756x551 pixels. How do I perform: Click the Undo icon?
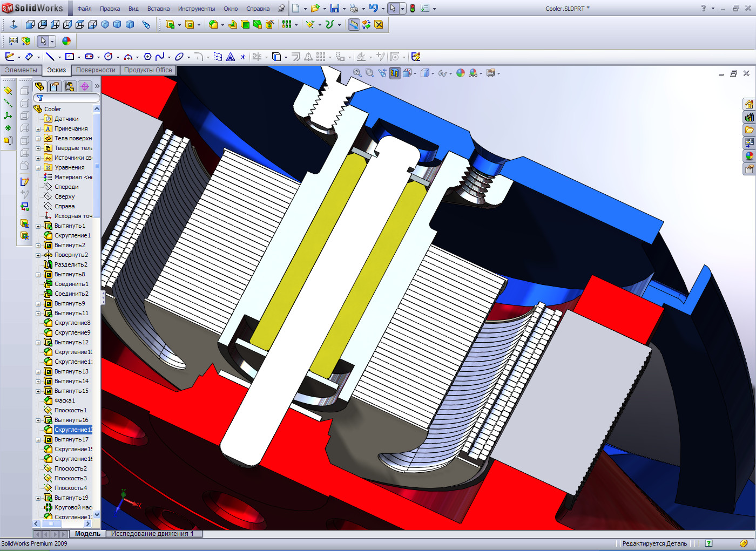coord(373,8)
